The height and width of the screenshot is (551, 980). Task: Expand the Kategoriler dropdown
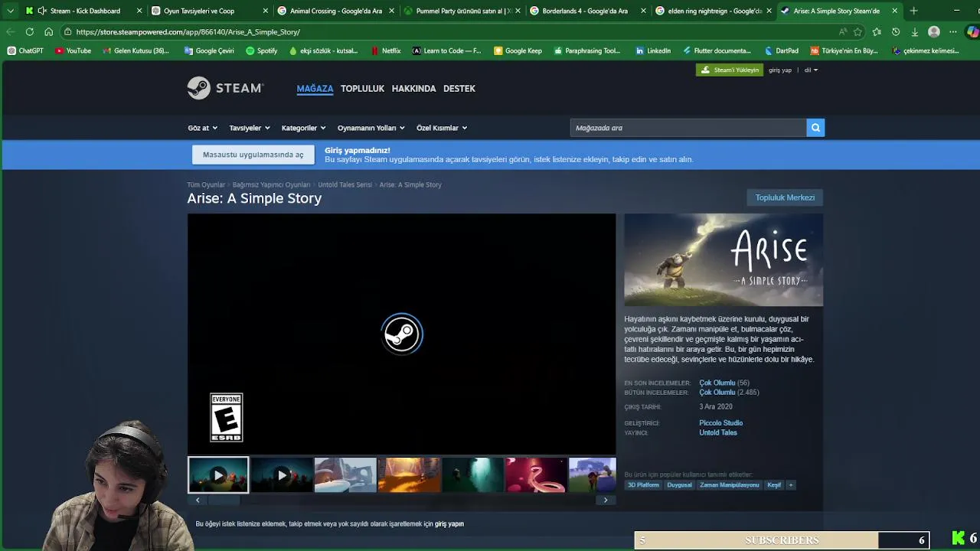point(303,128)
